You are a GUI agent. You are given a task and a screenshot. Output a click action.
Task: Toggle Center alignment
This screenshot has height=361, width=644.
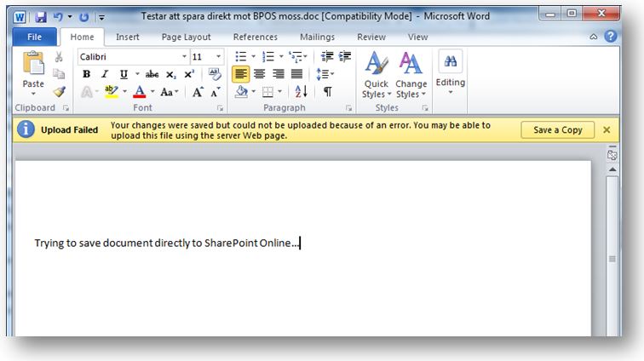[259, 74]
